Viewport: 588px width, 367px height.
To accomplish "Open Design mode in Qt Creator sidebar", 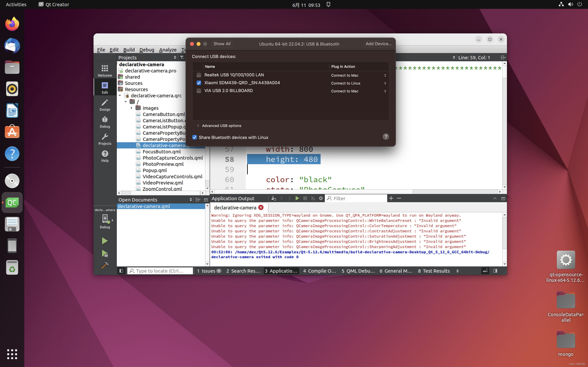I will [105, 105].
